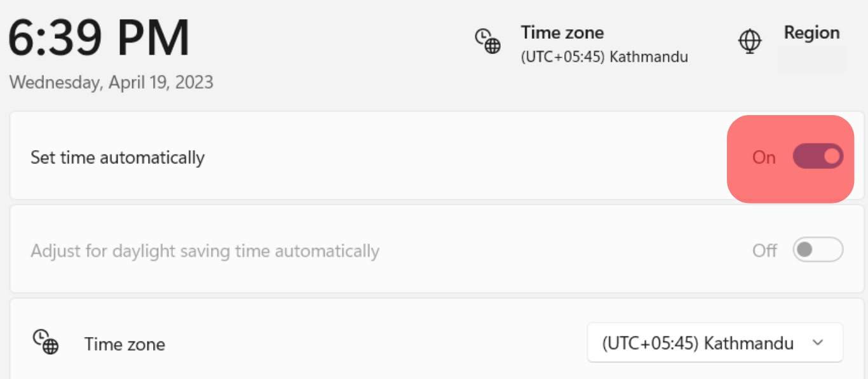Viewport: 868px width, 379px height.
Task: Select the Wednesday, April 19, 2023 date text
Action: point(111,82)
